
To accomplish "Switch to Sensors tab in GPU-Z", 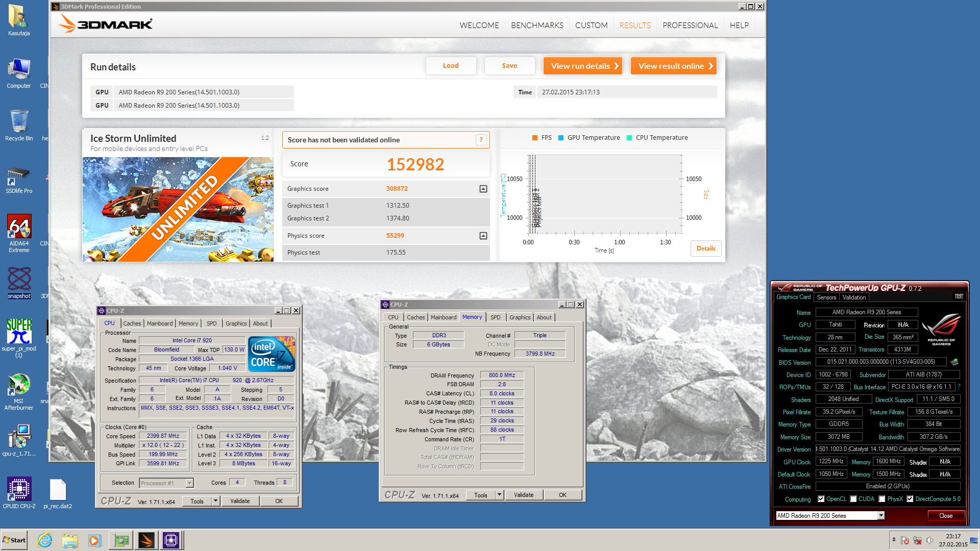I will coord(826,297).
